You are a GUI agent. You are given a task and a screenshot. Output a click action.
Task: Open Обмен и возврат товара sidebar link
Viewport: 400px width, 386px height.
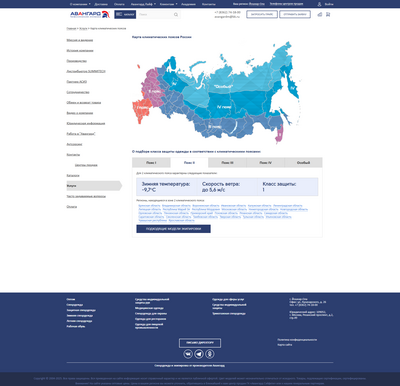[84, 102]
